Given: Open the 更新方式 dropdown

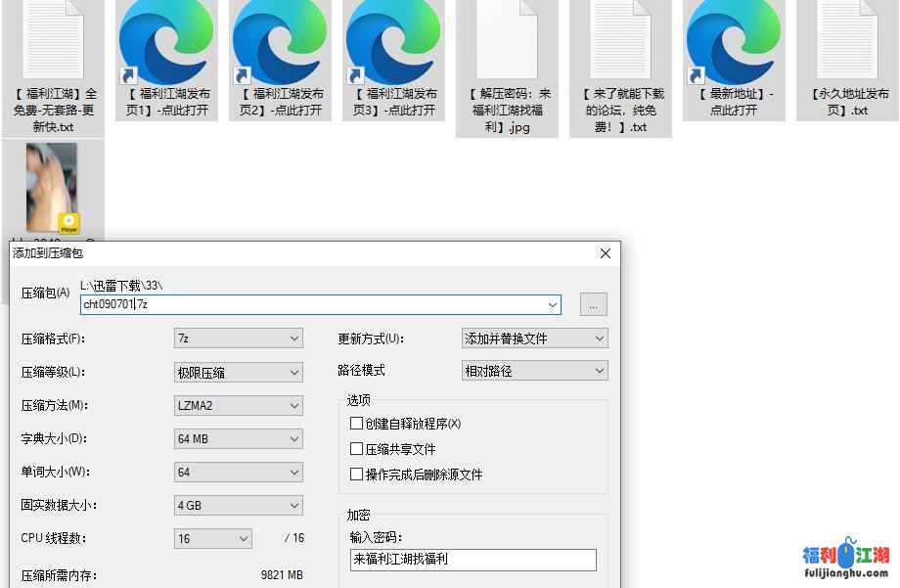Looking at the screenshot, I should click(534, 339).
